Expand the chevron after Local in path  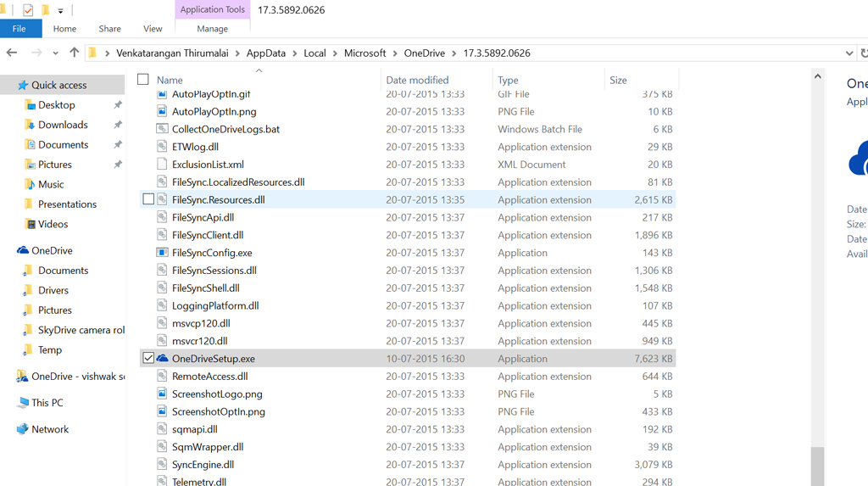335,53
